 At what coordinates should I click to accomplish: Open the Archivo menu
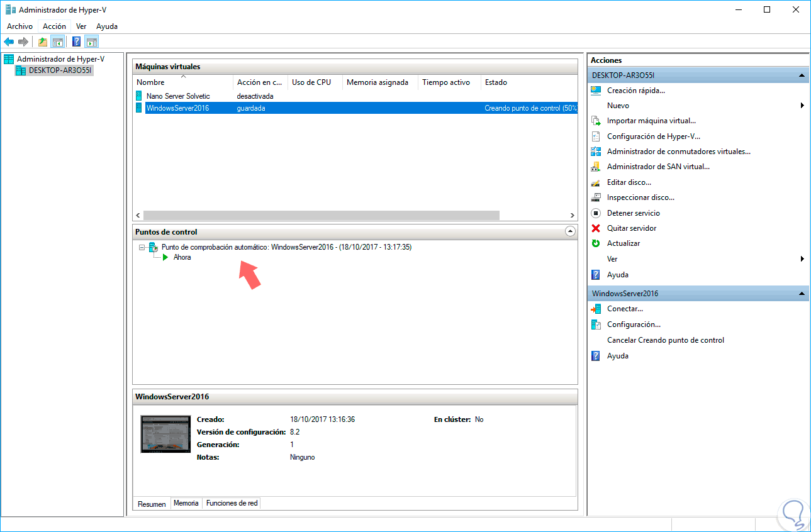pyautogui.click(x=20, y=26)
